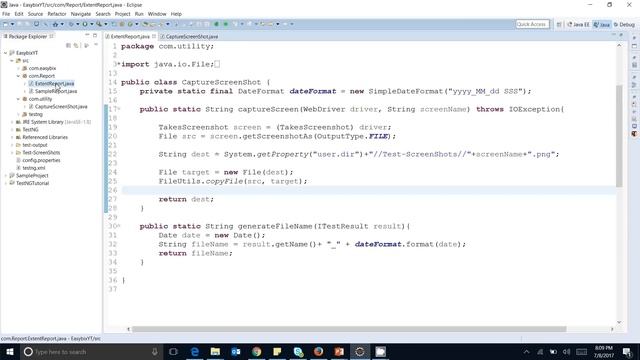Open the Refactor menu

(x=57, y=14)
